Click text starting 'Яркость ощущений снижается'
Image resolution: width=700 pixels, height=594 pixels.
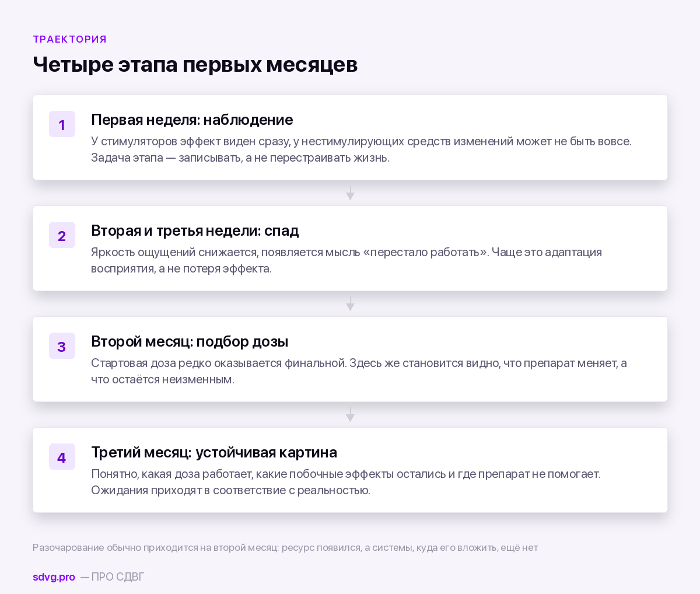[x=346, y=260]
